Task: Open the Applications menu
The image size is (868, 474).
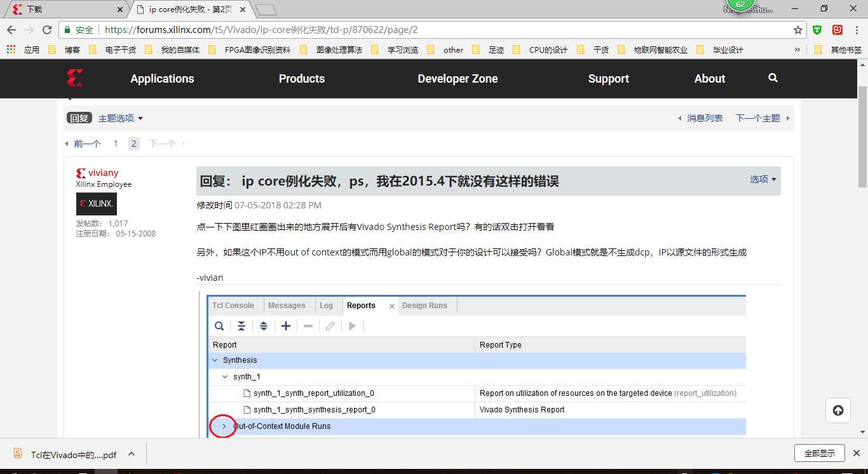Action: 162,79
